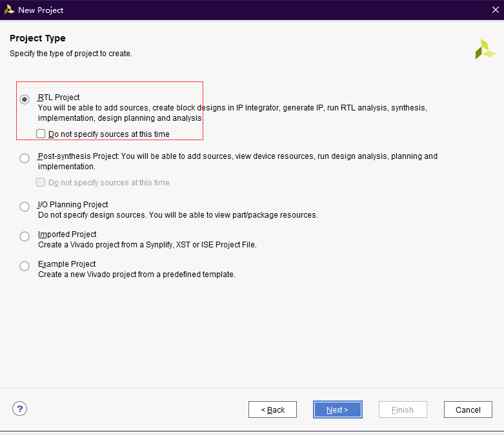Go to the next wizard page

(338, 410)
